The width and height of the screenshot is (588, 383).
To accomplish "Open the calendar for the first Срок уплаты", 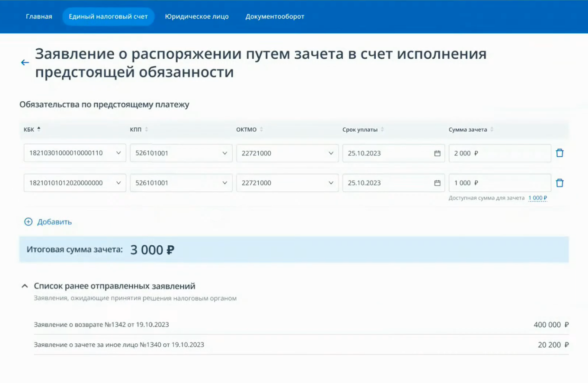I will click(x=437, y=152).
